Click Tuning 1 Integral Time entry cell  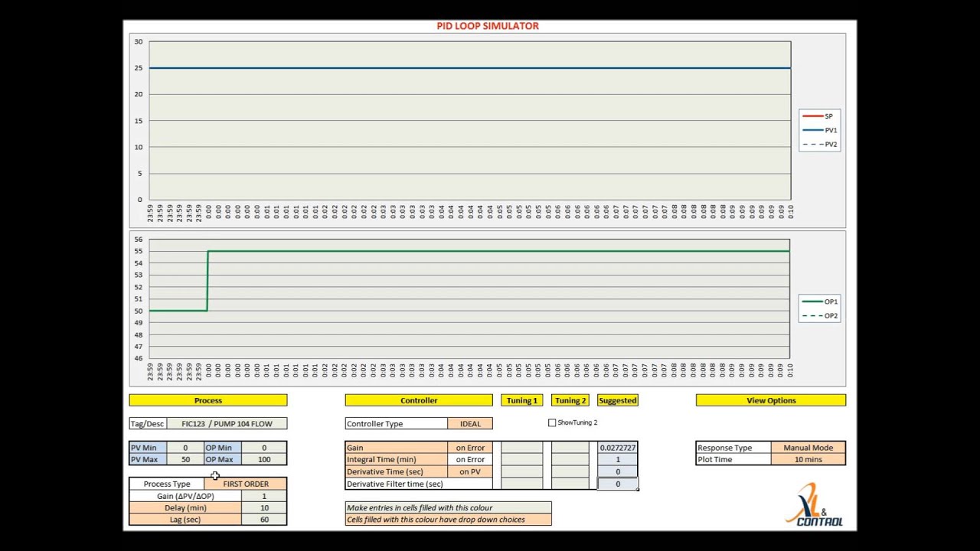point(521,459)
